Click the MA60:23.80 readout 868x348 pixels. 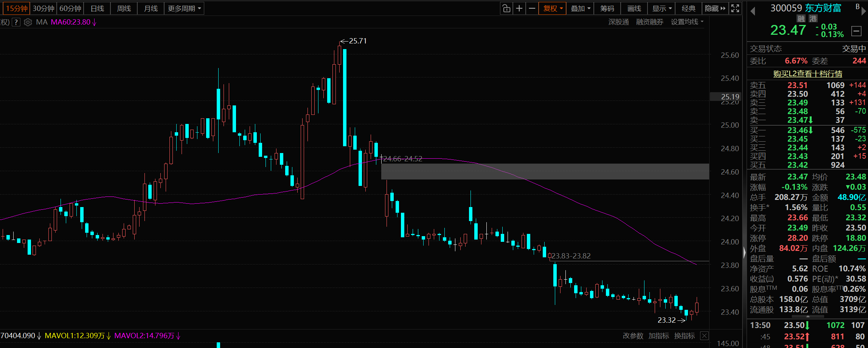tap(71, 22)
